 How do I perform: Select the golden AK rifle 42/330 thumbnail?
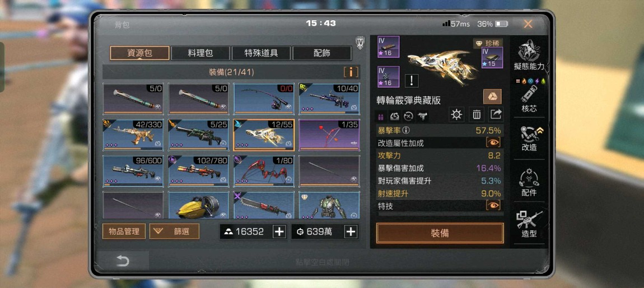coord(133,135)
